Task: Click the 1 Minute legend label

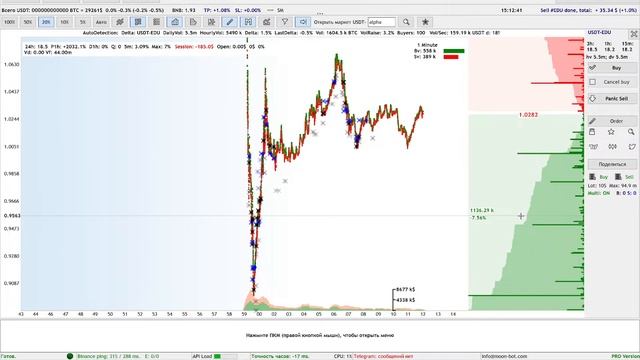Action: [x=427, y=45]
